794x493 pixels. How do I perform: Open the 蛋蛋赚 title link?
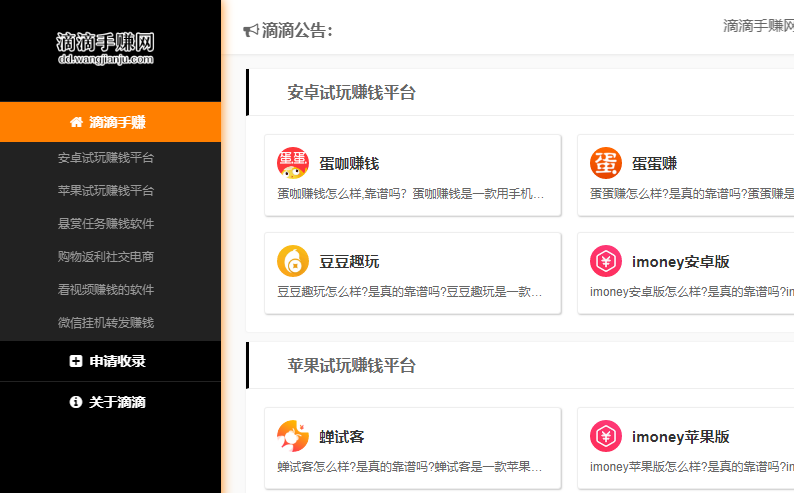click(x=654, y=163)
